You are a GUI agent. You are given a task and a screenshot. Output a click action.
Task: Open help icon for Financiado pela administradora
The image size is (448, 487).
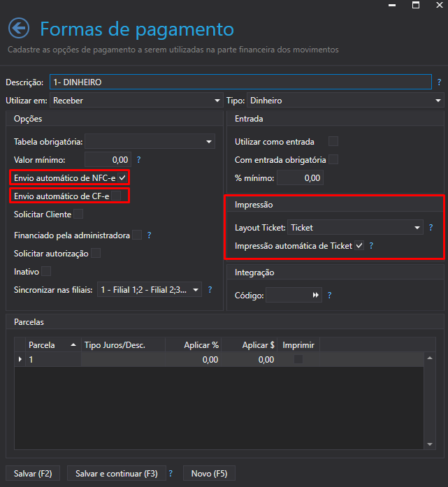149,235
